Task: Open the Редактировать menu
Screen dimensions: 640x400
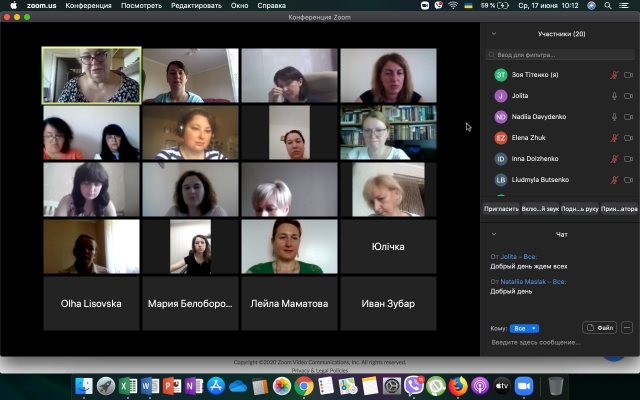Action: pyautogui.click(x=196, y=6)
